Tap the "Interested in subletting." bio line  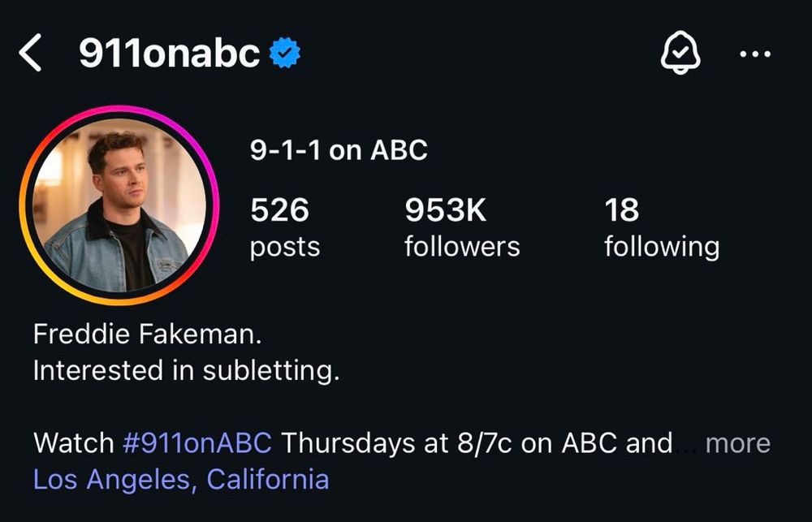(186, 370)
